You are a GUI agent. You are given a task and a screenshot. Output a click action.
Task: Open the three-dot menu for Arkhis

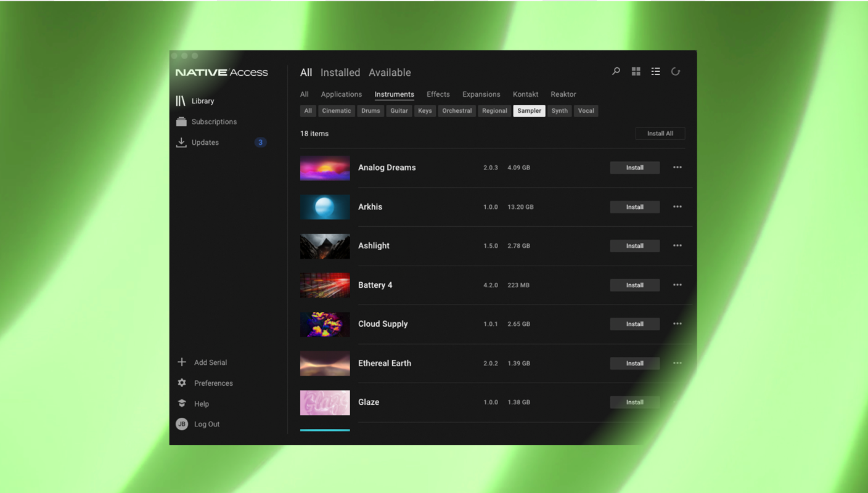click(677, 207)
